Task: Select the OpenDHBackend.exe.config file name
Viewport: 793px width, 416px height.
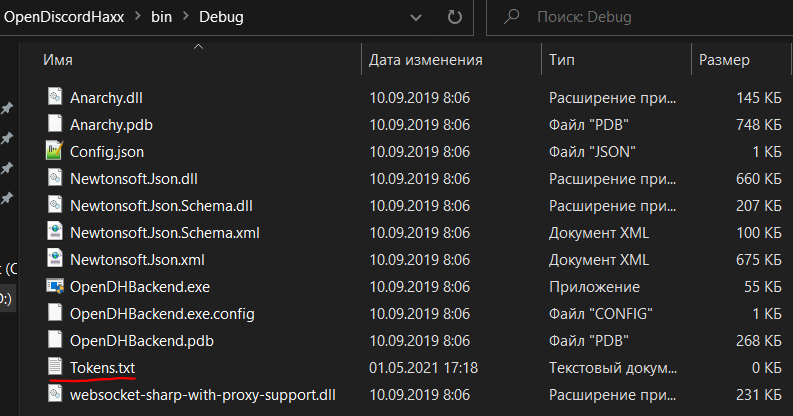Action: (162, 314)
